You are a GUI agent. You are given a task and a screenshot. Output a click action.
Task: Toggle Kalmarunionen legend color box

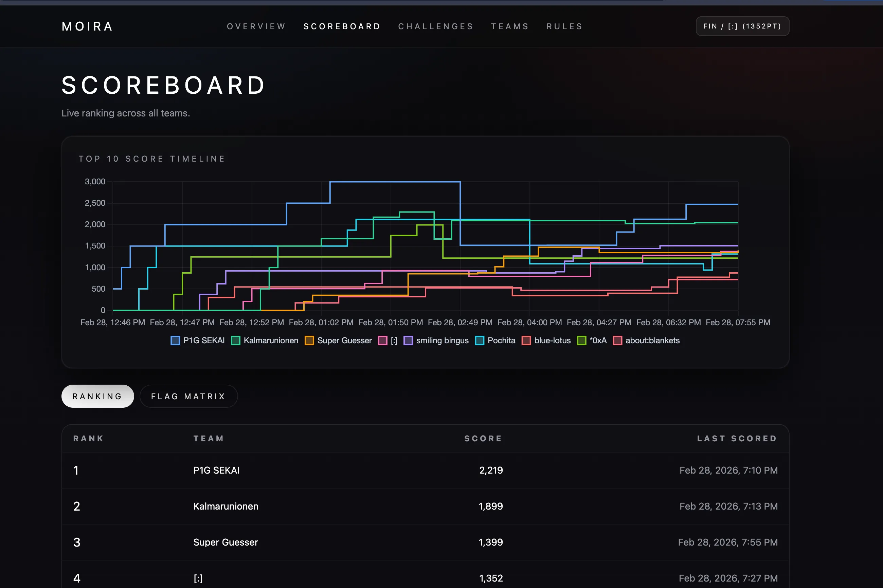tap(236, 341)
